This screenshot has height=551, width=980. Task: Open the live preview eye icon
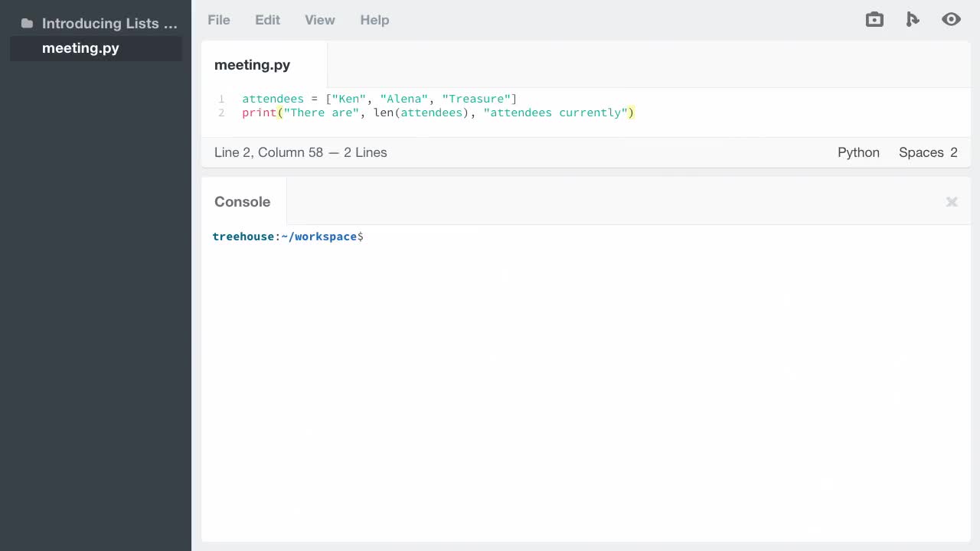(951, 19)
